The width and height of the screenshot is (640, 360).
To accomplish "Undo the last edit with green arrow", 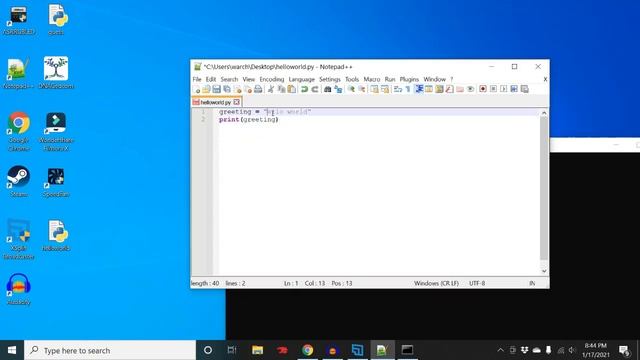I will 304,89.
